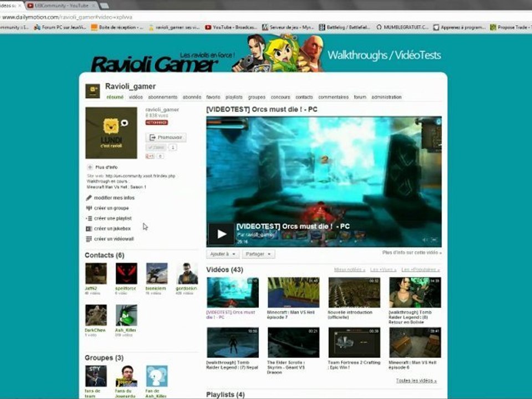Open Tomb Raider Legend (7) Nepal thumbnail
532x399 pixels.
pos(233,342)
